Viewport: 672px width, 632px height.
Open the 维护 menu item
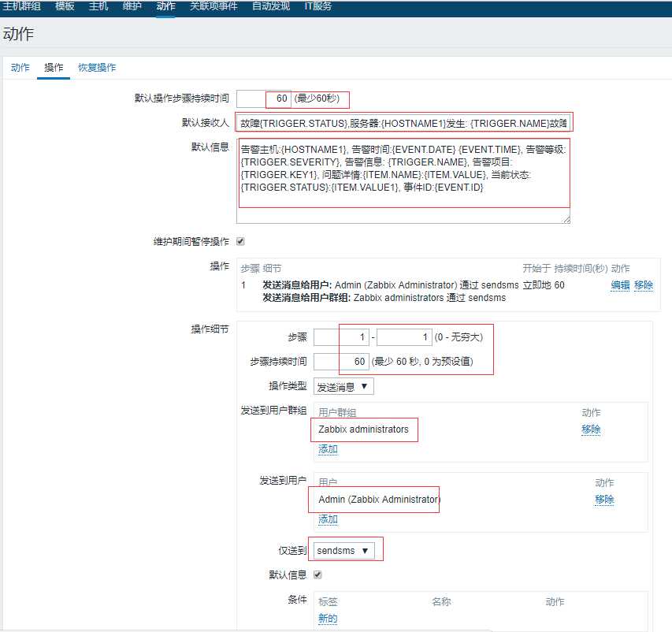click(x=132, y=6)
